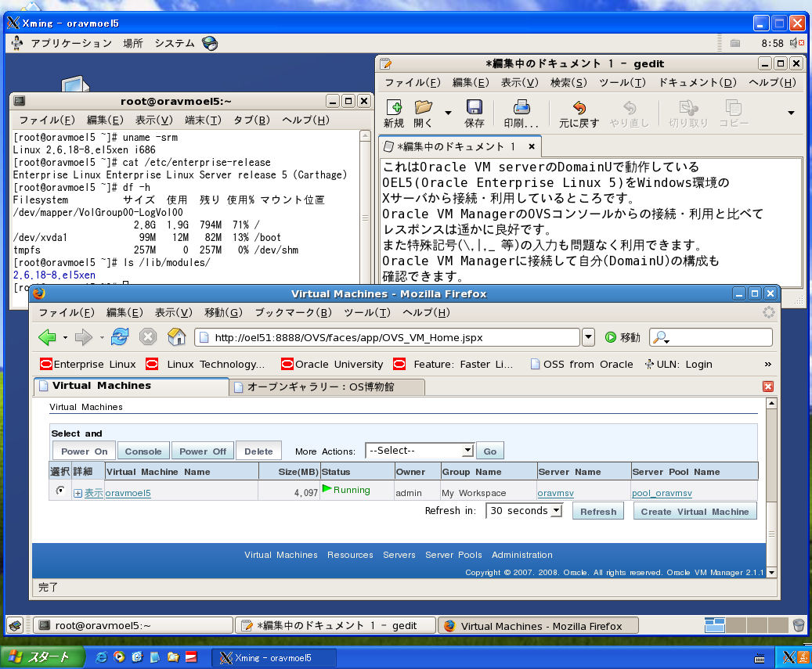Click the Go button next to More Actions
Image resolution: width=812 pixels, height=669 pixels.
(490, 451)
